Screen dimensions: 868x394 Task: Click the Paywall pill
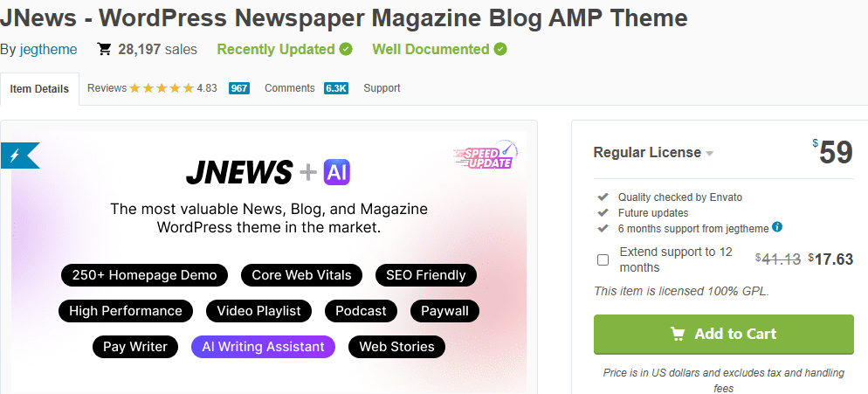pyautogui.click(x=444, y=311)
